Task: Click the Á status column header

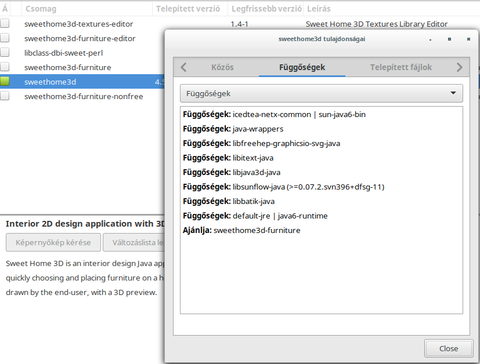Action: 5,9
